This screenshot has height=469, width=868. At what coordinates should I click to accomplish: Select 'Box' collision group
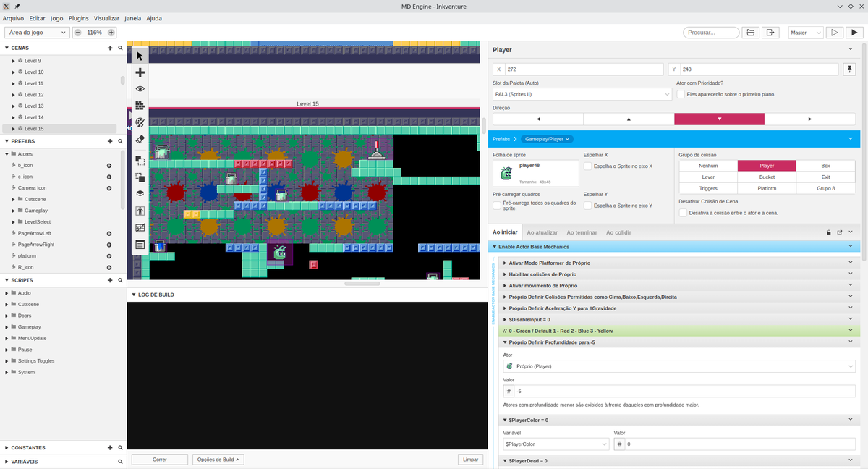825,166
